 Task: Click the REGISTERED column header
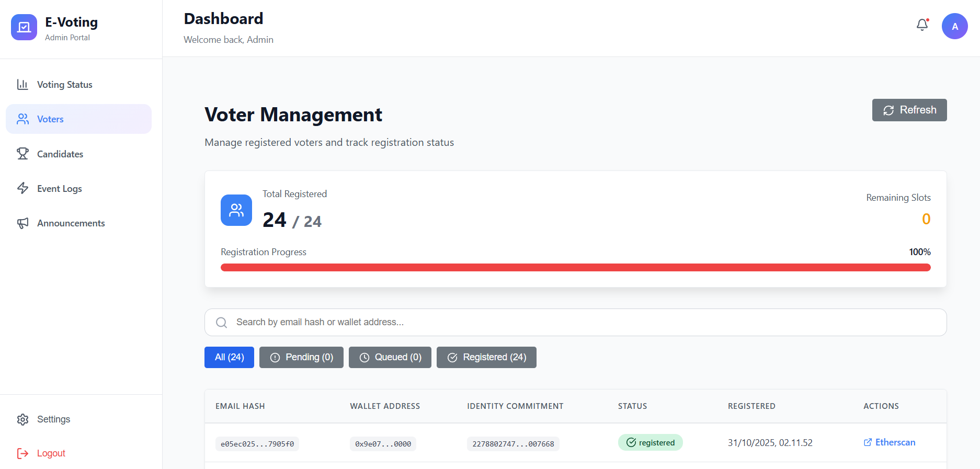(x=751, y=406)
